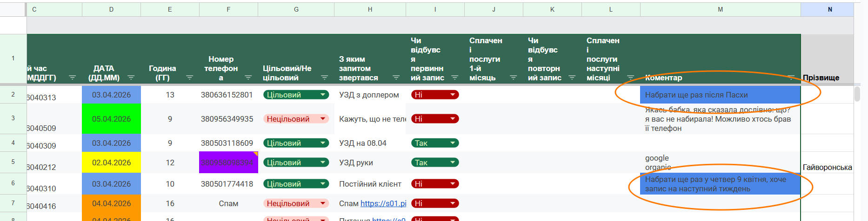Open filter for Сплачені послуги 1-й місяць
The image size is (868, 221).
click(513, 78)
